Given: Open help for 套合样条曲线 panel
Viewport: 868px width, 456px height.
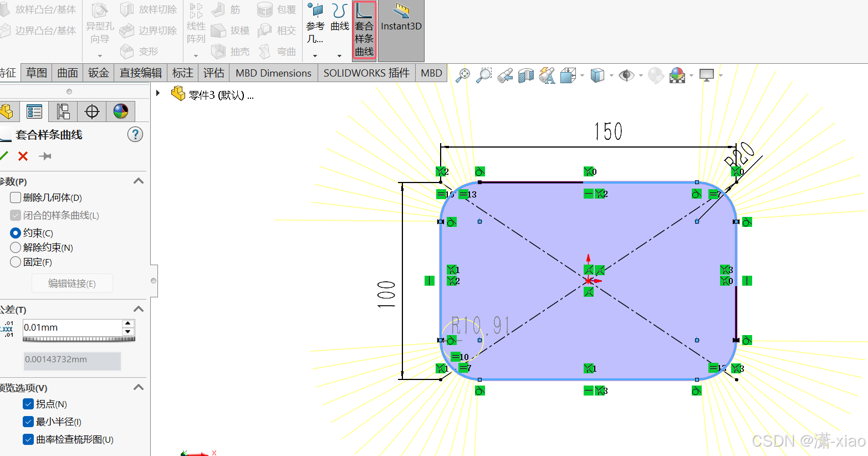Looking at the screenshot, I should pos(135,134).
